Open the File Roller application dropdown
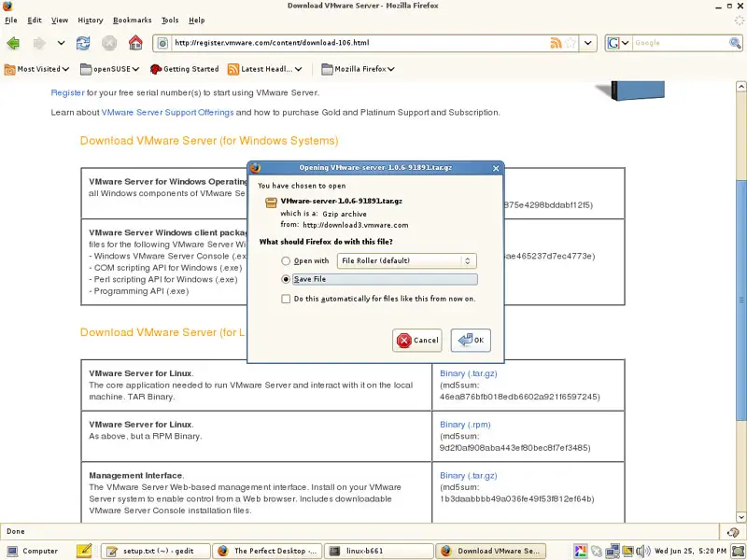Viewport: 747px width, 560px height. [x=406, y=261]
